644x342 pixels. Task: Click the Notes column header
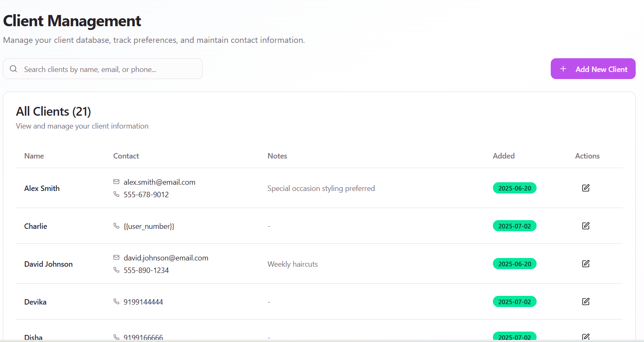click(x=277, y=156)
